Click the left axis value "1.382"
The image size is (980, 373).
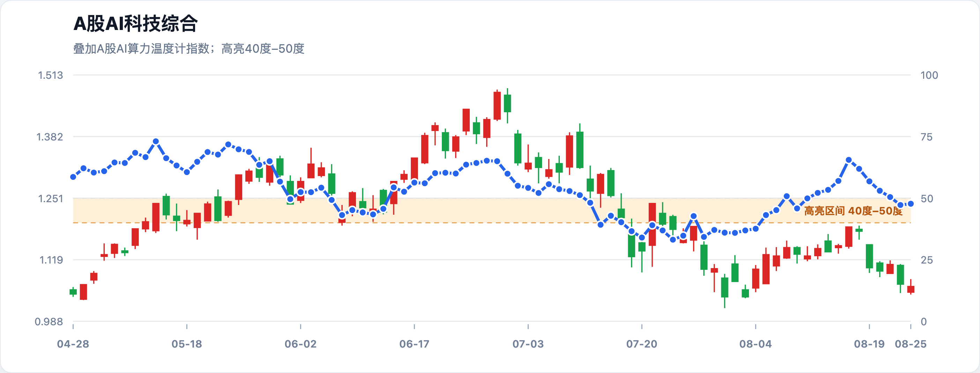click(50, 137)
